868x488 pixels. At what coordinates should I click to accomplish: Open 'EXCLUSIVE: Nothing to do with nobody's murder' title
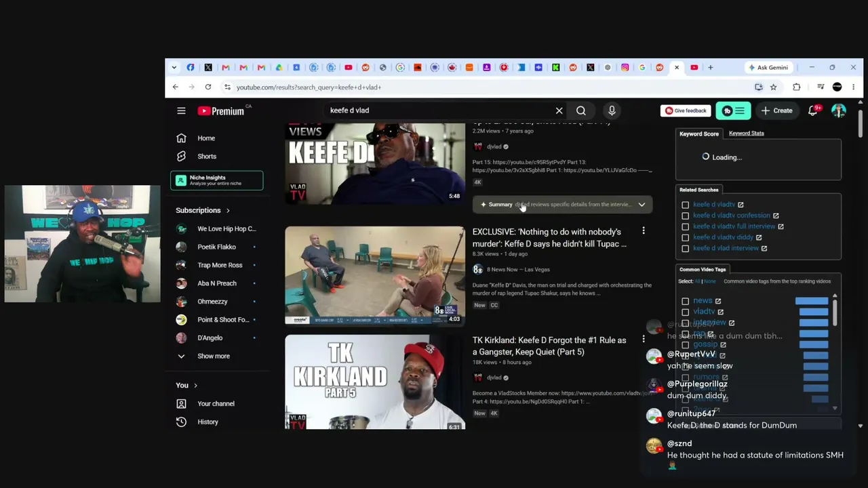[550, 238]
